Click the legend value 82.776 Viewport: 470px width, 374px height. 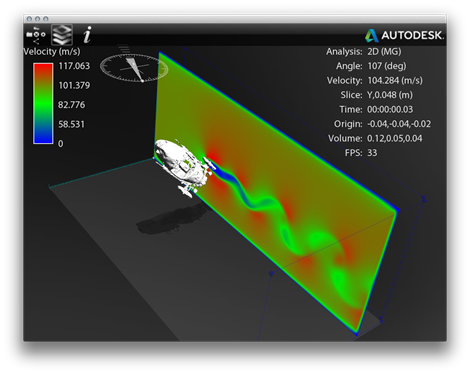coord(71,105)
